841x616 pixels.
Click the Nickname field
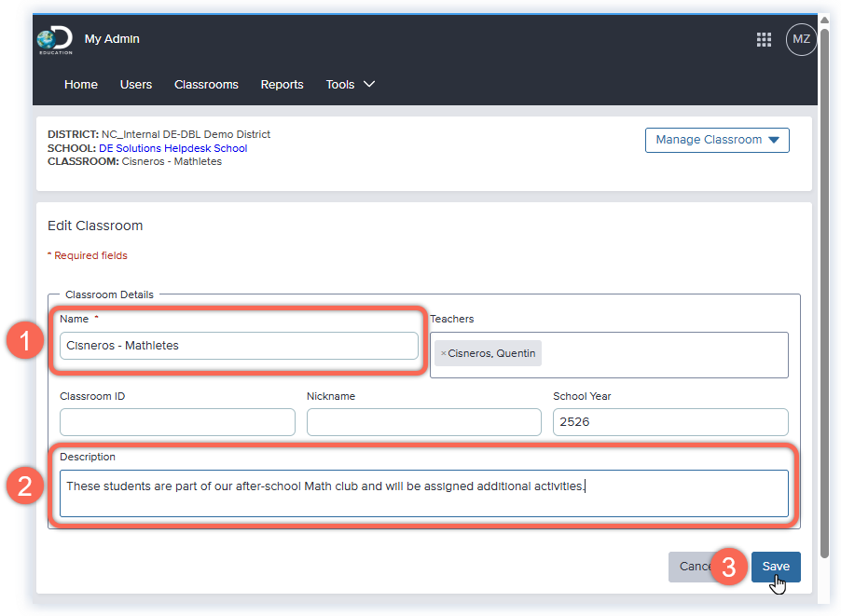click(x=423, y=421)
